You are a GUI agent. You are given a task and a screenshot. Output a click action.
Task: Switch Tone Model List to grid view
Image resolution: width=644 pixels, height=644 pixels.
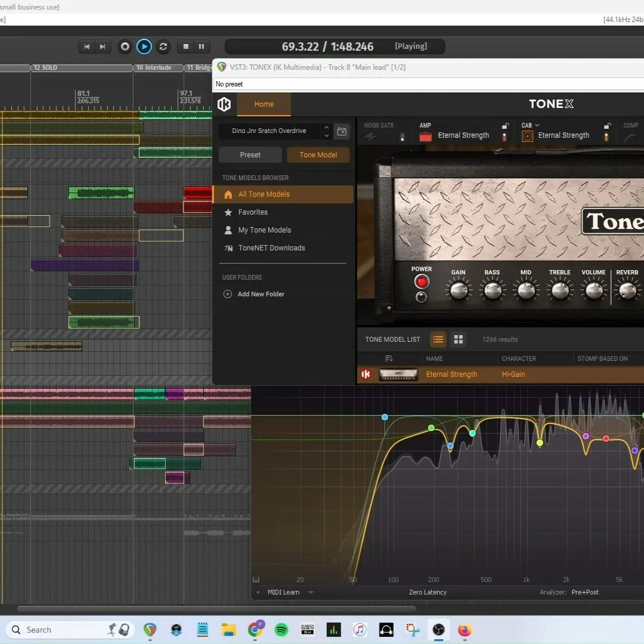point(459,339)
